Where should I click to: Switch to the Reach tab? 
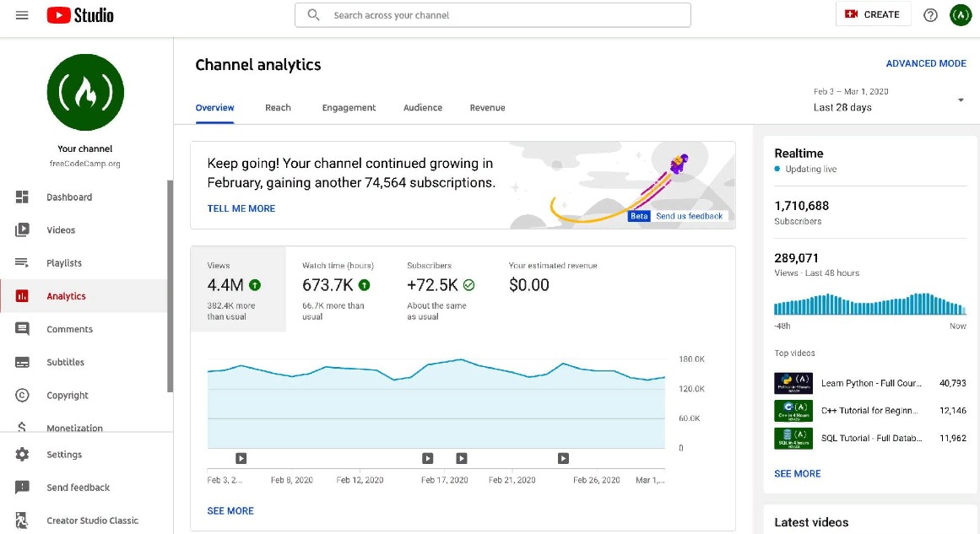[278, 108]
